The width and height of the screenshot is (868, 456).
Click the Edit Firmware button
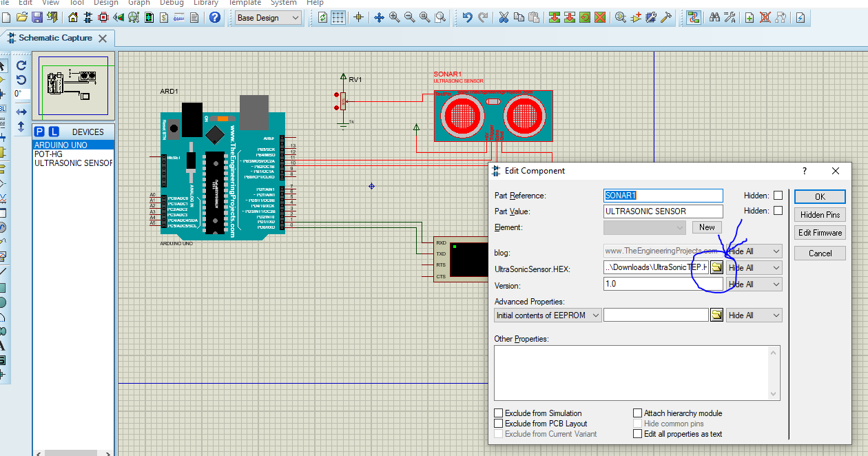coord(820,233)
